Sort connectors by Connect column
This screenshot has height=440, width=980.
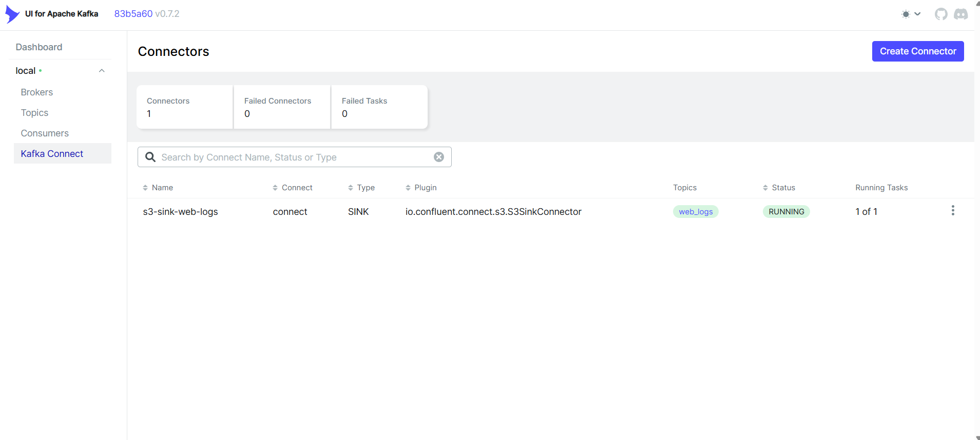[x=293, y=188]
